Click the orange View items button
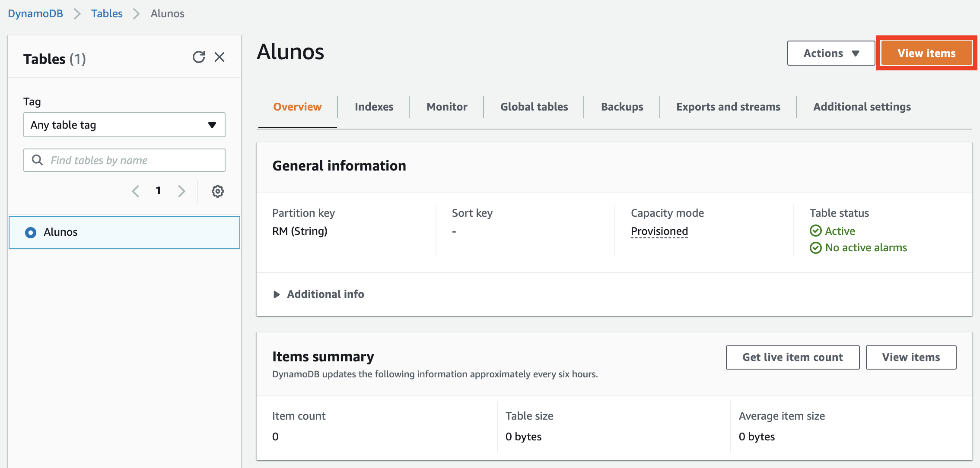 point(926,53)
